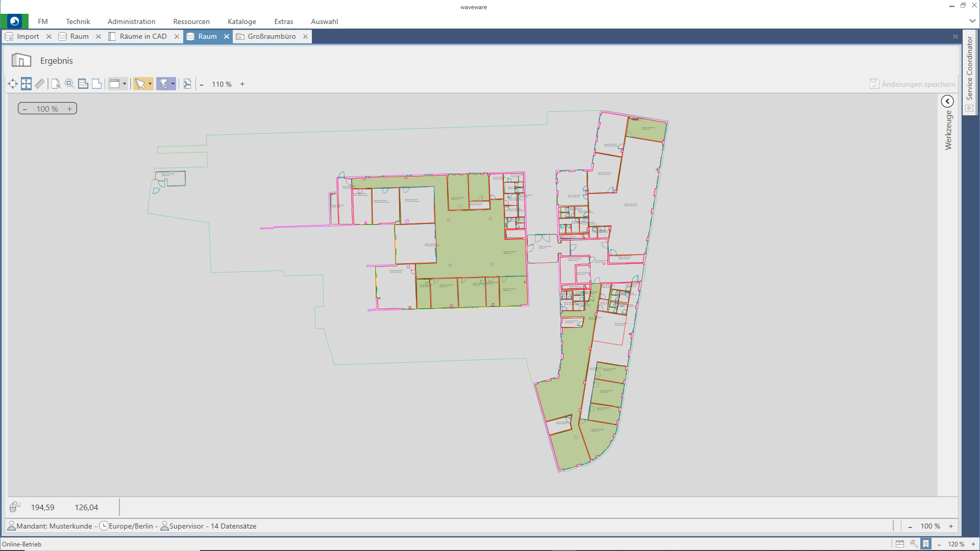
Task: Click the crosshair center view icon
Action: 13,84
